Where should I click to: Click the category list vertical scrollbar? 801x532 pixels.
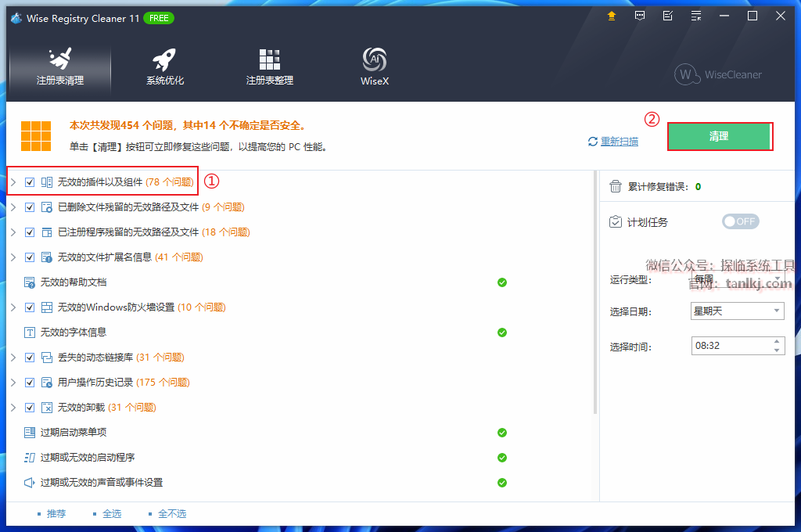click(x=595, y=293)
